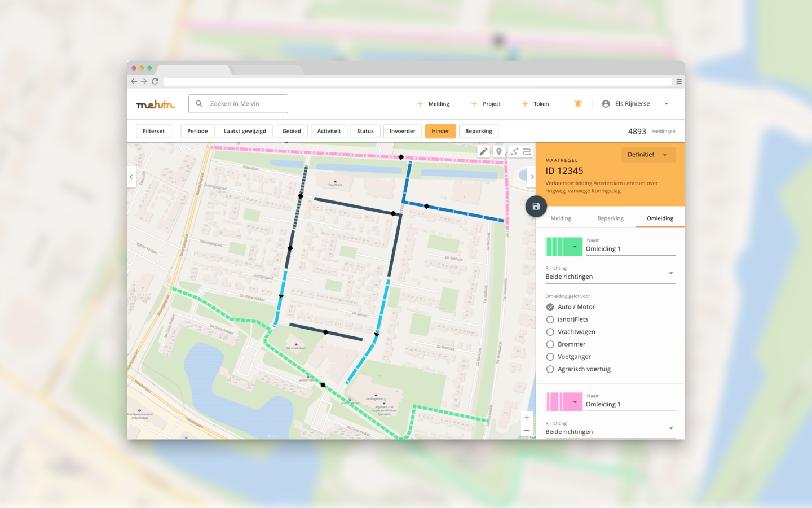Zoom in the map with plus
The height and width of the screenshot is (508, 812).
[x=527, y=418]
